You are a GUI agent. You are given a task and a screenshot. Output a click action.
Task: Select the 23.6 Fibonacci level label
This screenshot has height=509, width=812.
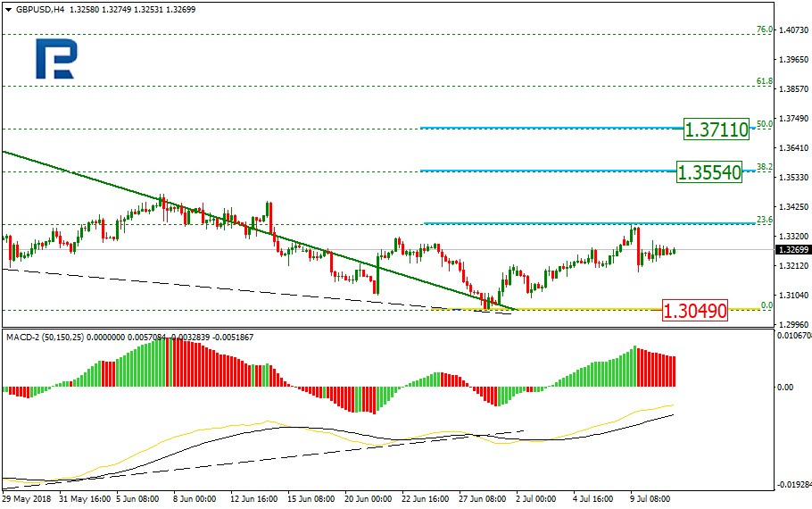(764, 219)
